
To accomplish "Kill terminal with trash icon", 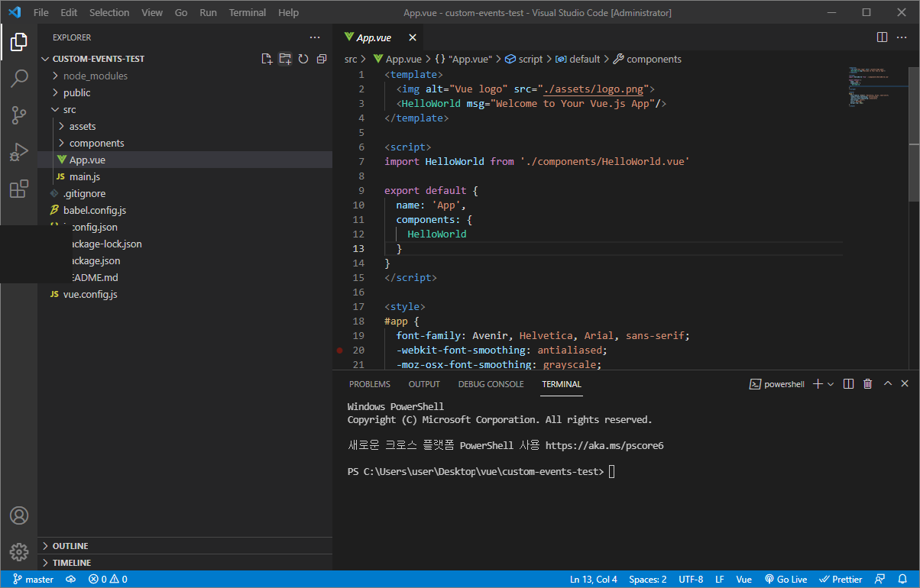I will [x=867, y=384].
